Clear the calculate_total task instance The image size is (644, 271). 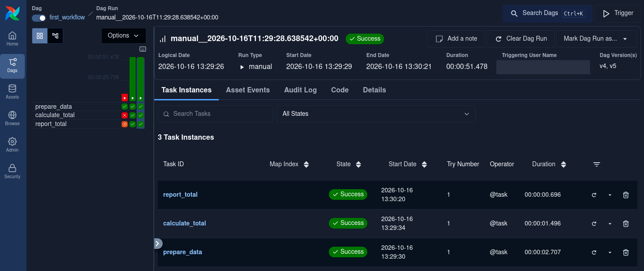click(x=594, y=224)
